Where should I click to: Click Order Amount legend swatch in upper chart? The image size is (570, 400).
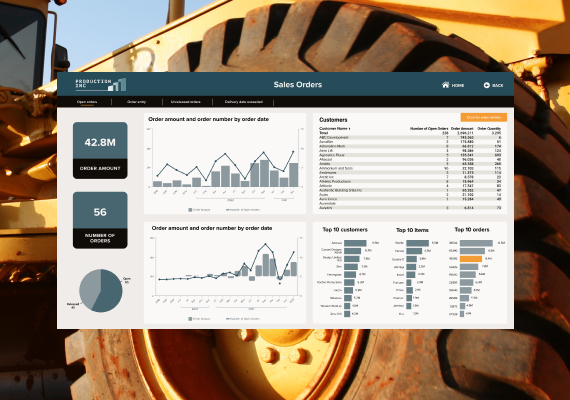click(190, 210)
